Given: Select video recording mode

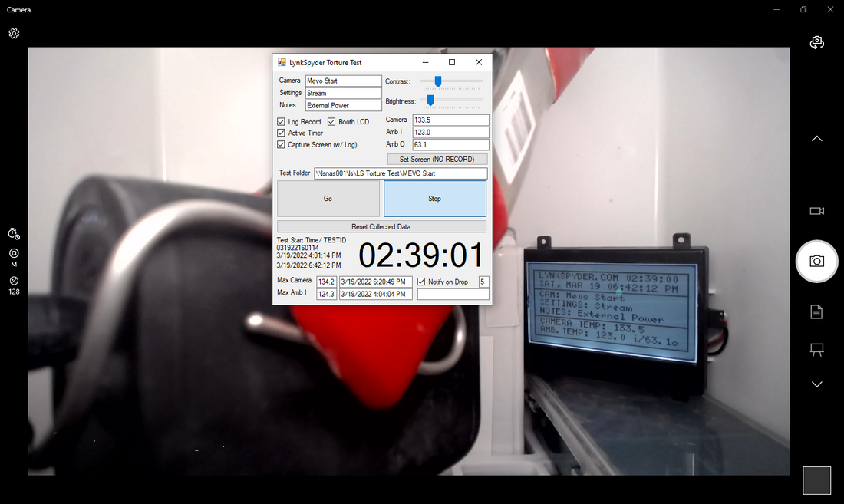Looking at the screenshot, I should (x=816, y=211).
